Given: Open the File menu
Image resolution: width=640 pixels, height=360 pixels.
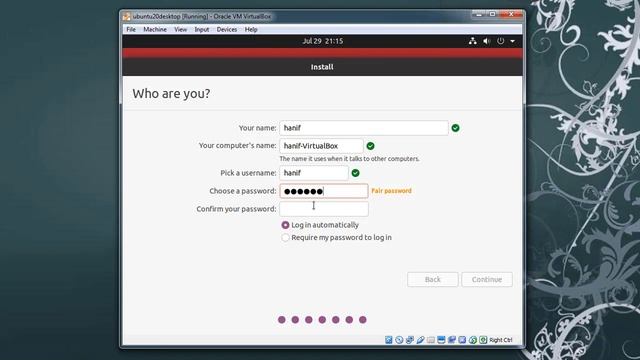Looking at the screenshot, I should click(x=131, y=29).
